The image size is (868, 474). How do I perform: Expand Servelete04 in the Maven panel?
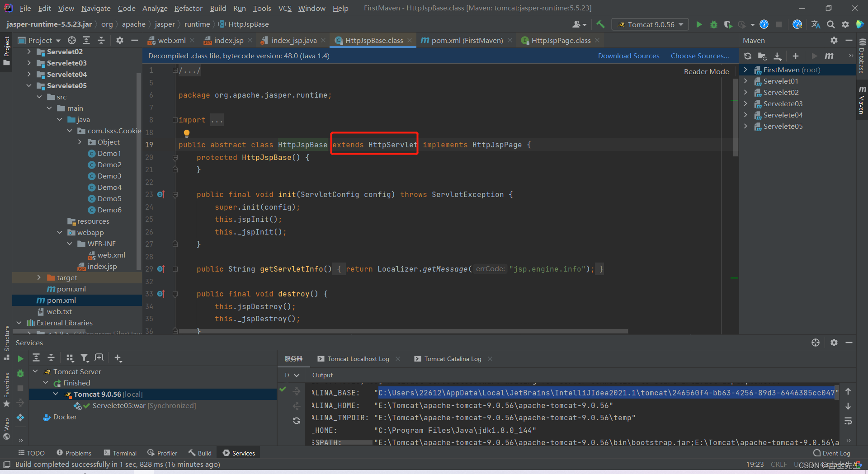(x=745, y=115)
